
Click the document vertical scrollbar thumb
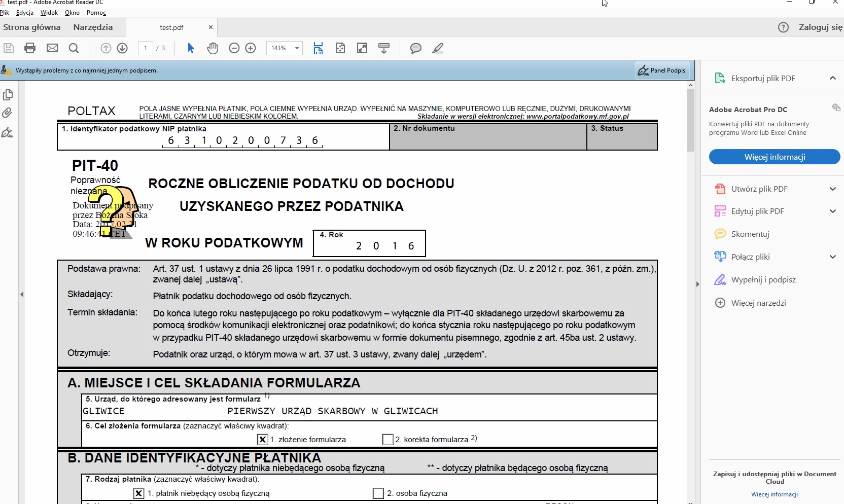(x=690, y=121)
